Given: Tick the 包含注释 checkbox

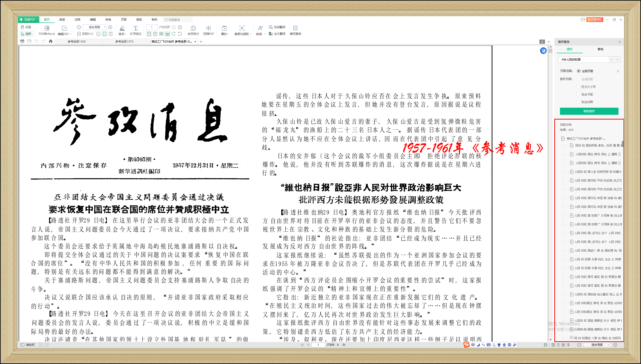Looking at the screenshot, I should click(x=578, y=102).
